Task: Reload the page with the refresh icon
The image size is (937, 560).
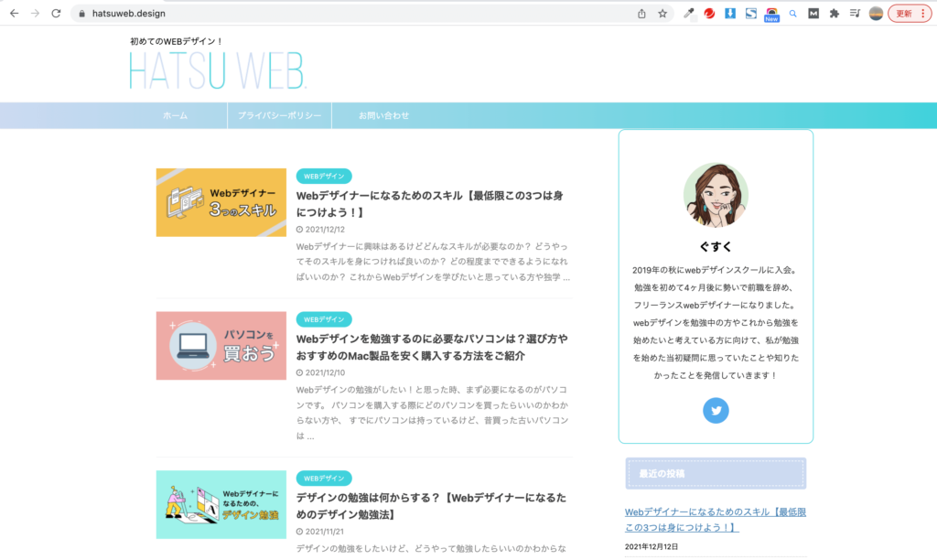Action: coord(56,13)
